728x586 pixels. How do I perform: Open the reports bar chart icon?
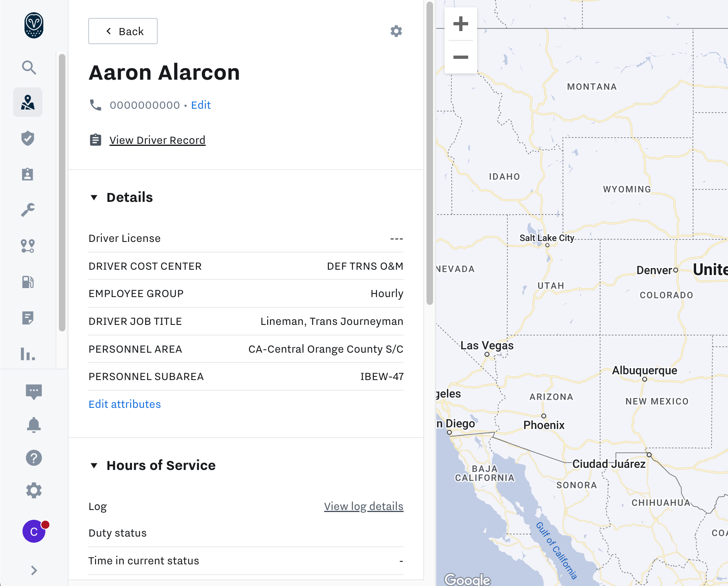point(28,353)
